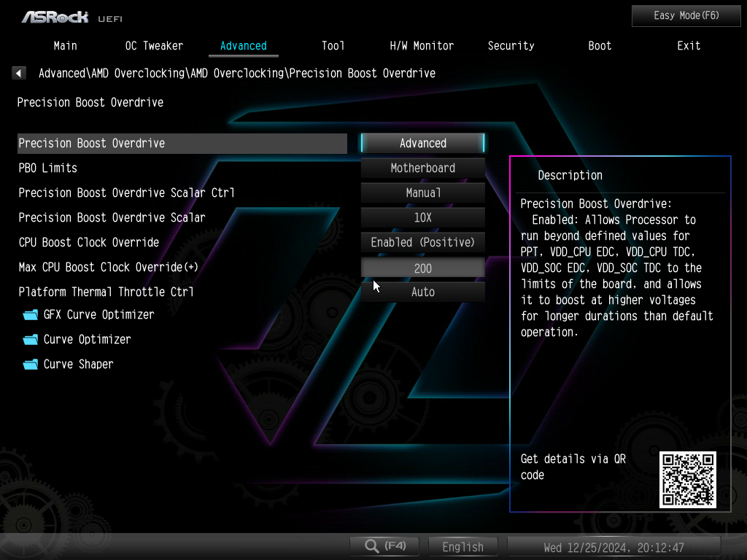Open PBO Limits 'Motherboard' dropdown
747x560 pixels.
(423, 168)
